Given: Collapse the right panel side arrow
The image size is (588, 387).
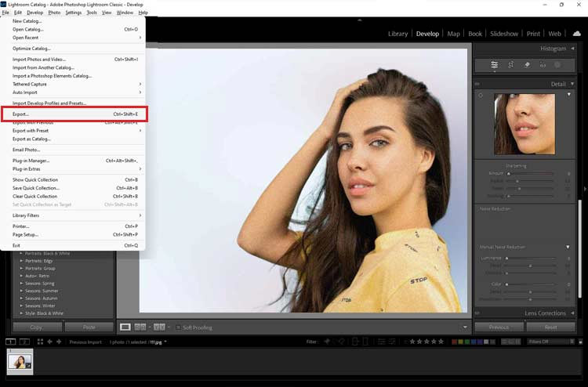Looking at the screenshot, I should coord(585,189).
